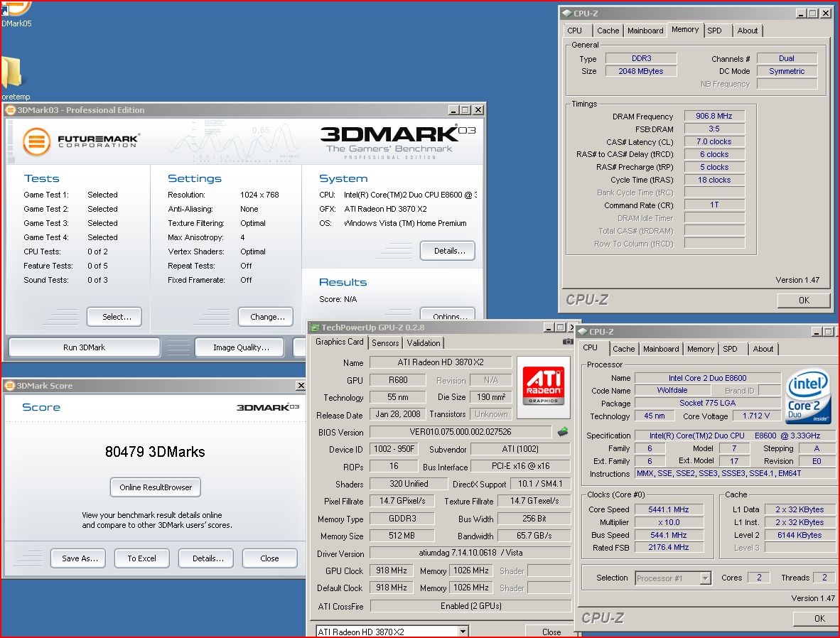This screenshot has width=840, height=638.
Task: Click the DRAM Frequency value 906.8 MHz
Action: 714,116
